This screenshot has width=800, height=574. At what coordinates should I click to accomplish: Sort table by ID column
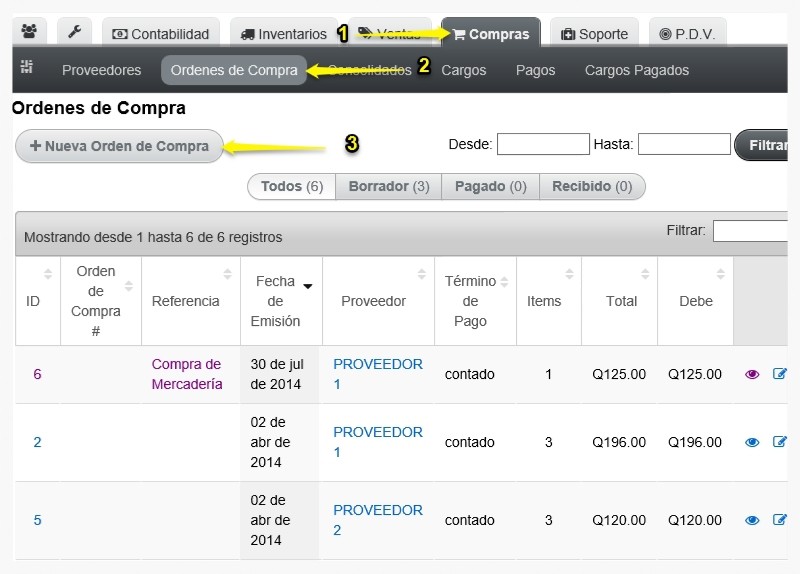(x=38, y=301)
